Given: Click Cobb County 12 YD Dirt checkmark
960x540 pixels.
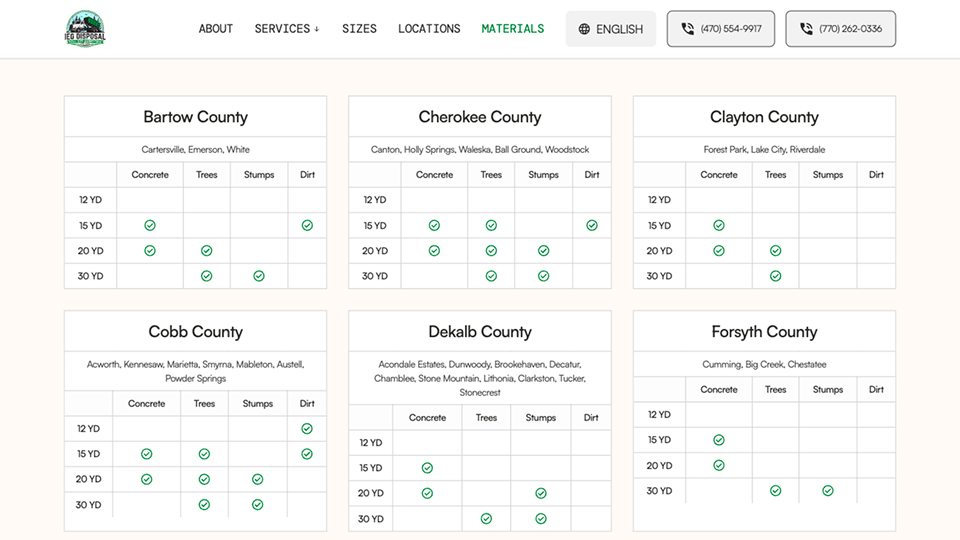Looking at the screenshot, I should coord(307,429).
